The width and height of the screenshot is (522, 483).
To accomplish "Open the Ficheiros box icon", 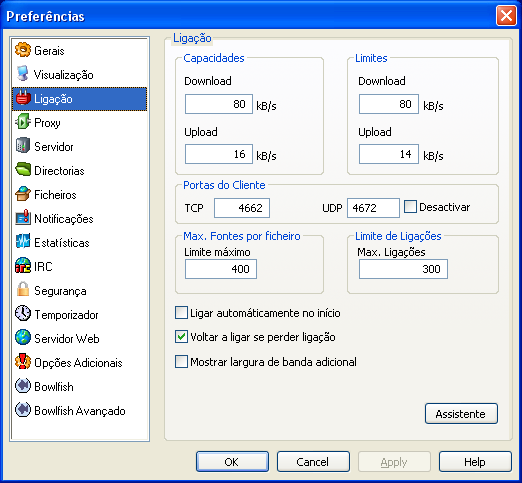I will (23, 194).
